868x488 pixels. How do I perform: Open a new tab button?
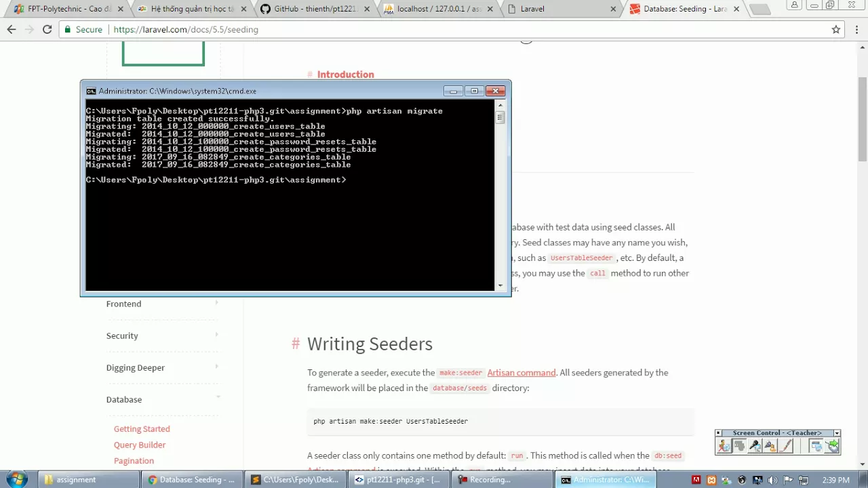(760, 9)
